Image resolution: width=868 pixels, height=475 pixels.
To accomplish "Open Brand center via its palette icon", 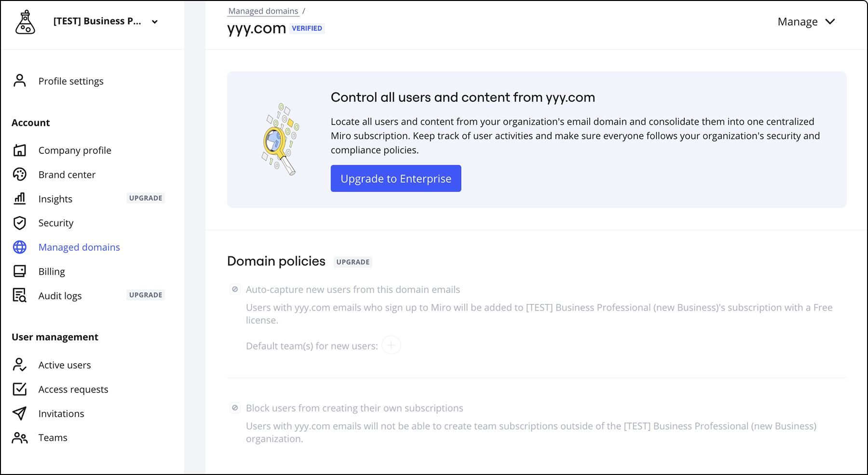I will tap(19, 174).
